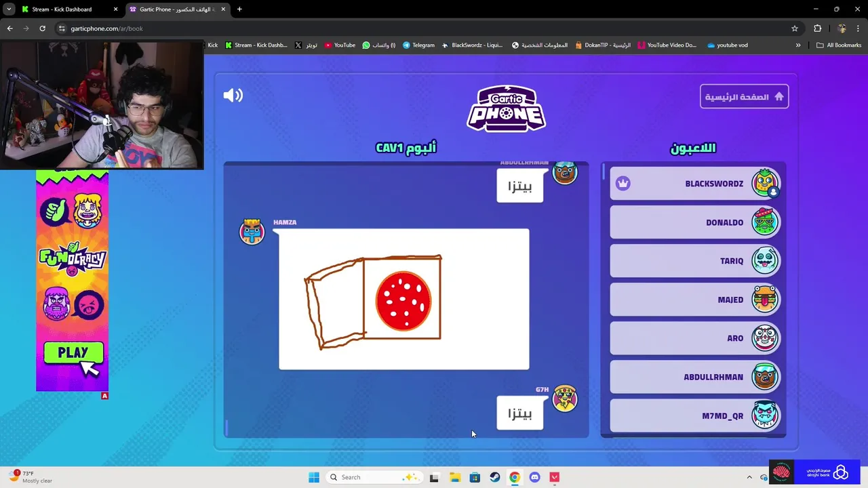Bookmark this page with the star icon
This screenshot has height=488, width=868.
[x=795, y=28]
